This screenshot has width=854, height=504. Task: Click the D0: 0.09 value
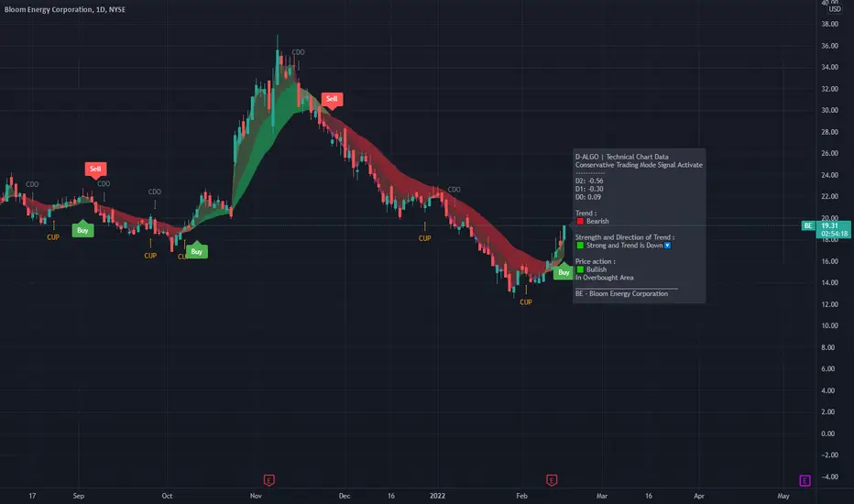tap(588, 197)
